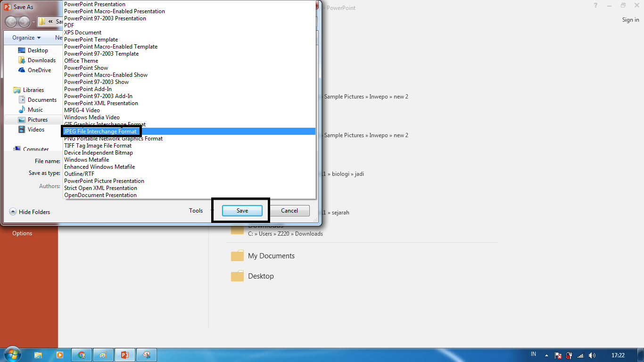Open PowerPoint Help question mark

click(596, 5)
